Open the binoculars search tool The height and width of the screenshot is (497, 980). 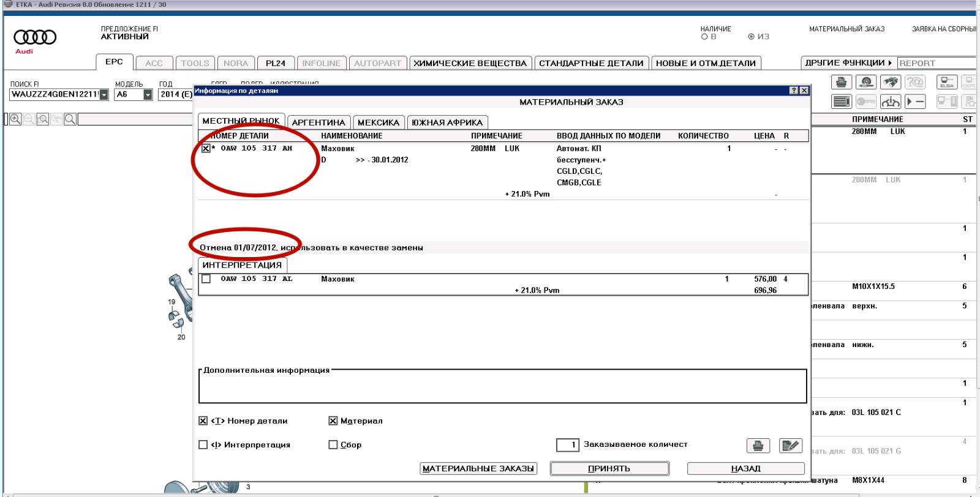point(891,82)
